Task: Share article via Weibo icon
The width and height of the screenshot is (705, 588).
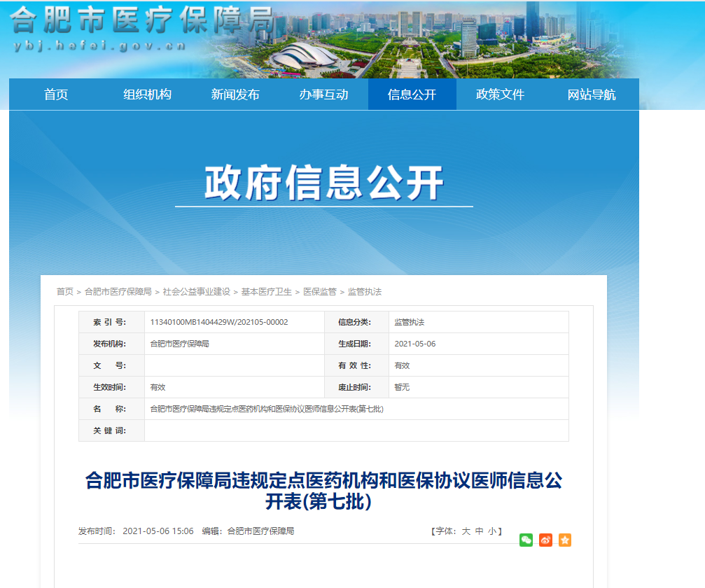Action: click(545, 540)
